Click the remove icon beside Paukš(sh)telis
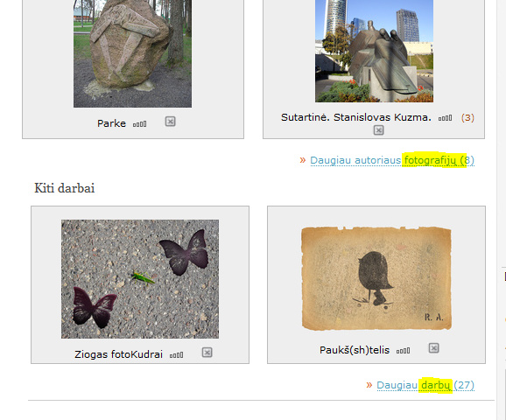506x420 pixels. coord(433,348)
